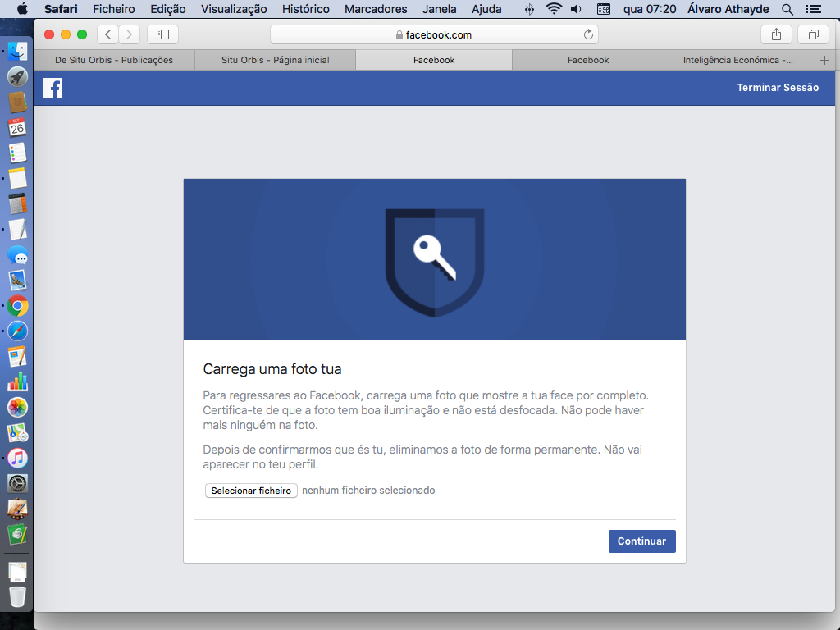This screenshot has width=840, height=630.
Task: Open Messages bubble icon in Dock
Action: pyautogui.click(x=18, y=255)
